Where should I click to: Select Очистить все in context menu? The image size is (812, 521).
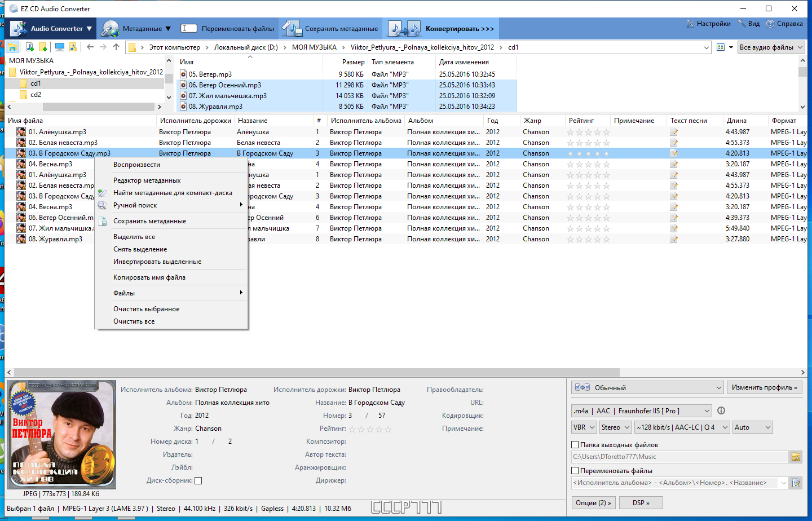coord(134,321)
